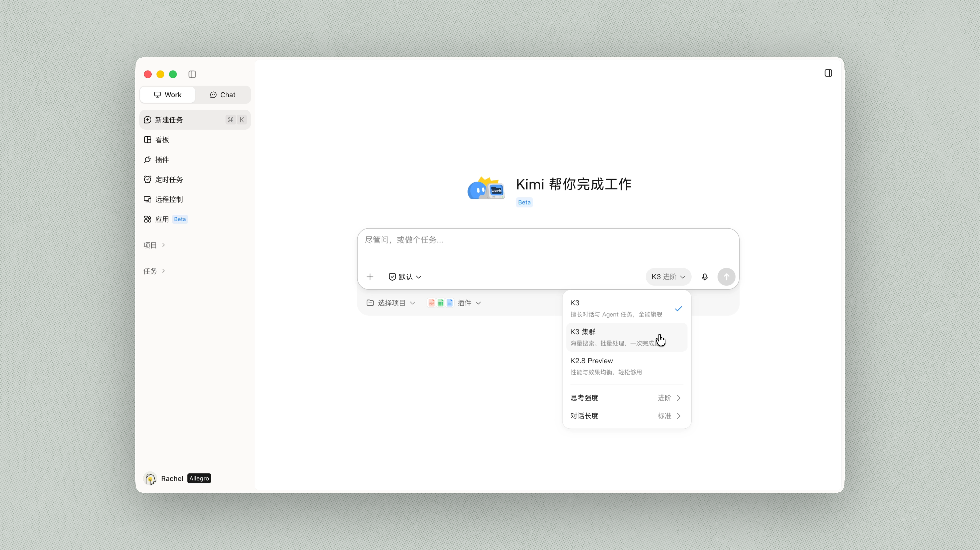Click the Rachel profile avatar
This screenshot has width=980, height=550.
[x=150, y=478]
